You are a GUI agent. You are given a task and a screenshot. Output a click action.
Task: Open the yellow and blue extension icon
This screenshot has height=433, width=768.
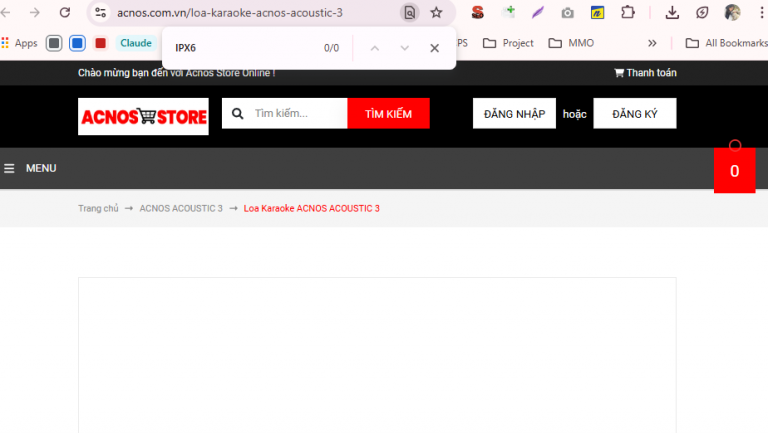click(x=597, y=13)
